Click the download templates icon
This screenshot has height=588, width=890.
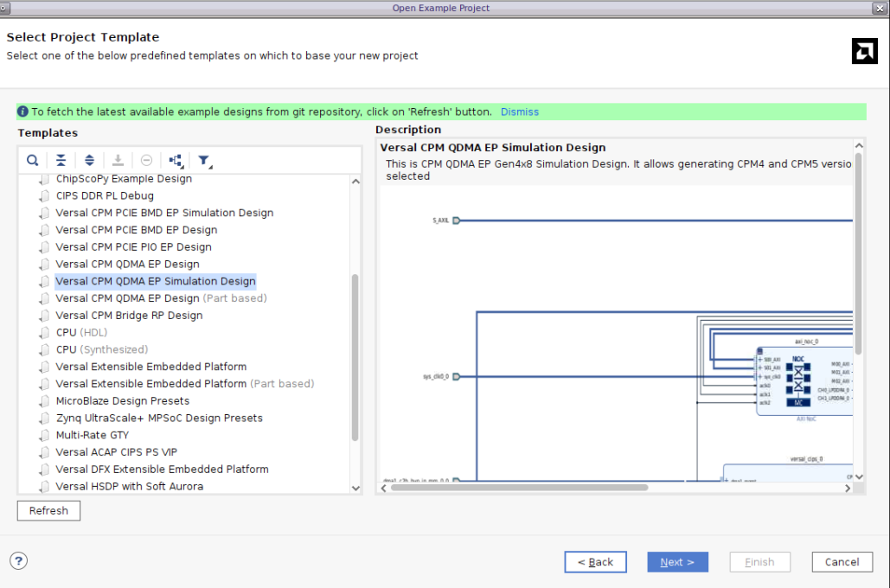click(118, 160)
